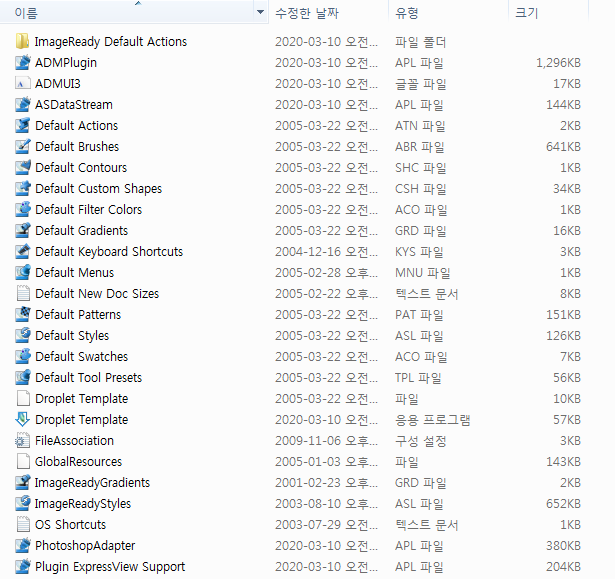Open the ImageReady Default Actions folder icon

pos(23,41)
